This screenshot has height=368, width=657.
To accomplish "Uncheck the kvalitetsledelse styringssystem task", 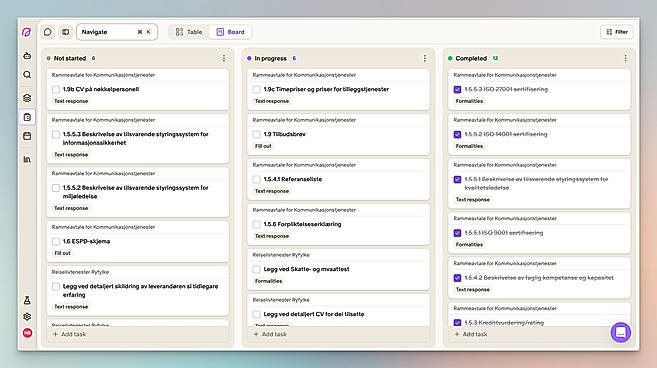I will [458, 179].
